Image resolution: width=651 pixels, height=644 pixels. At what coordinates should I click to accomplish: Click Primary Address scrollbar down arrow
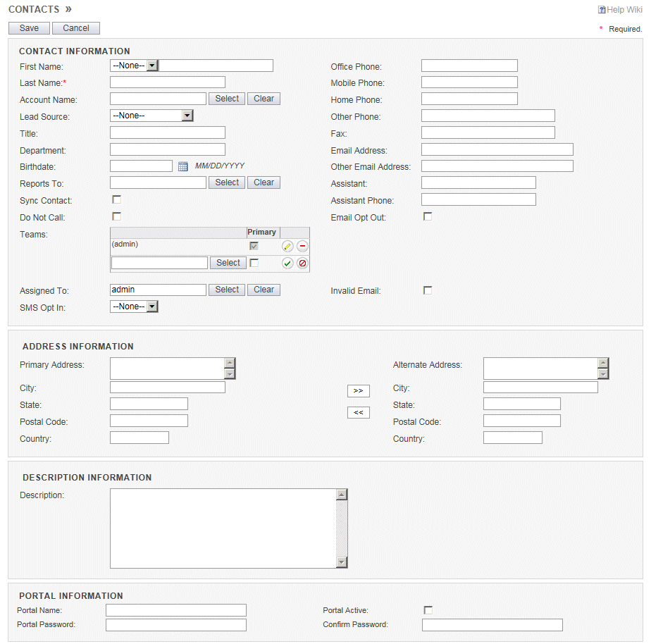click(x=230, y=374)
